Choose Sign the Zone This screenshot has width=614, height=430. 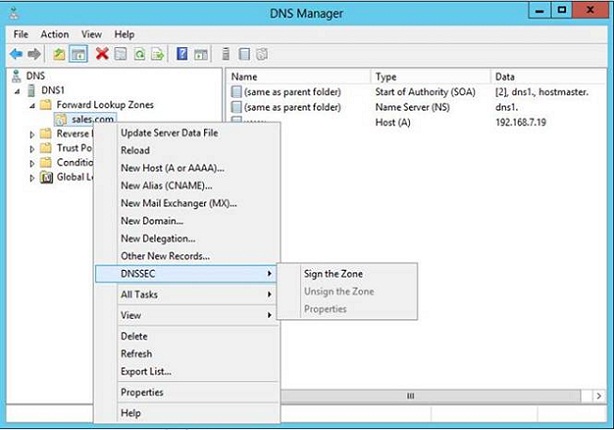[347, 274]
